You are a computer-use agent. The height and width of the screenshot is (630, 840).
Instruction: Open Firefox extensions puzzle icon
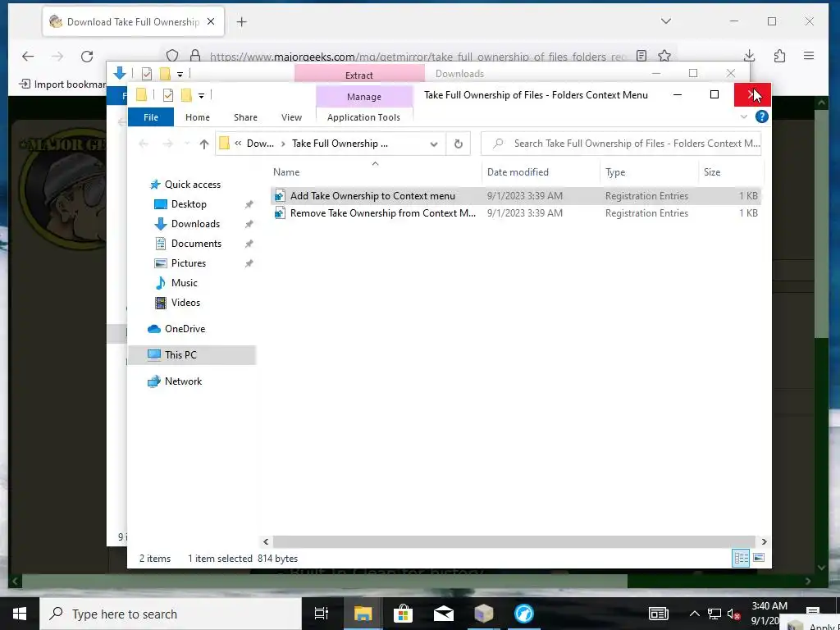(779, 56)
